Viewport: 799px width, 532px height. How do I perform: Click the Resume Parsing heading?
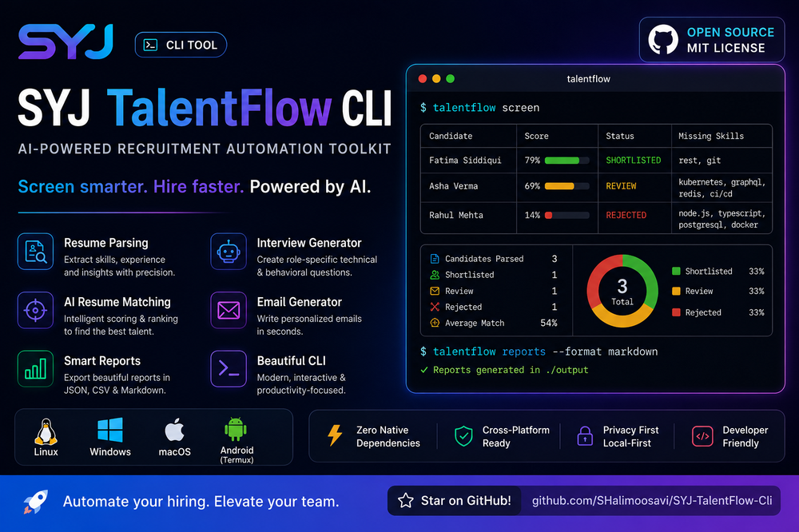106,243
